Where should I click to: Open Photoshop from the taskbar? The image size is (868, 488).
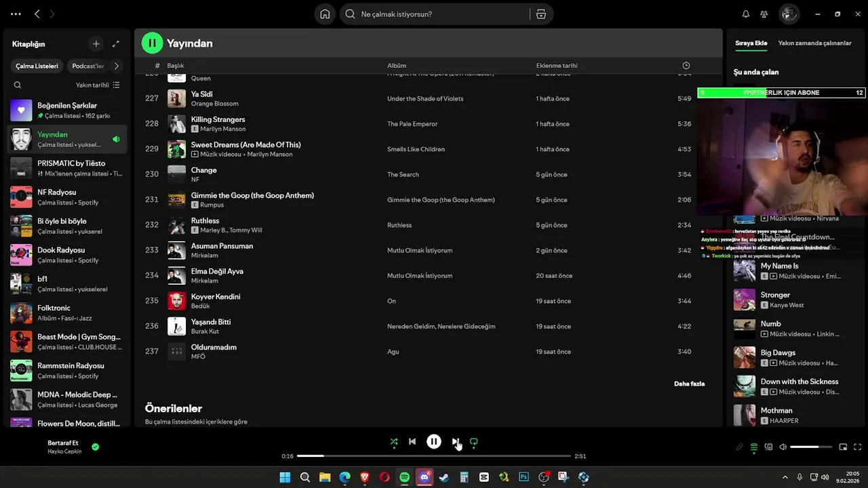(x=524, y=477)
